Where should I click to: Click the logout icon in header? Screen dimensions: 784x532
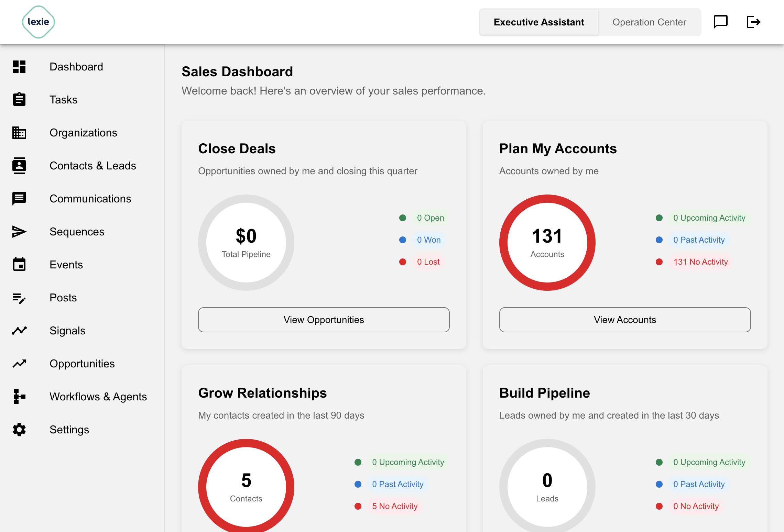[x=753, y=22]
